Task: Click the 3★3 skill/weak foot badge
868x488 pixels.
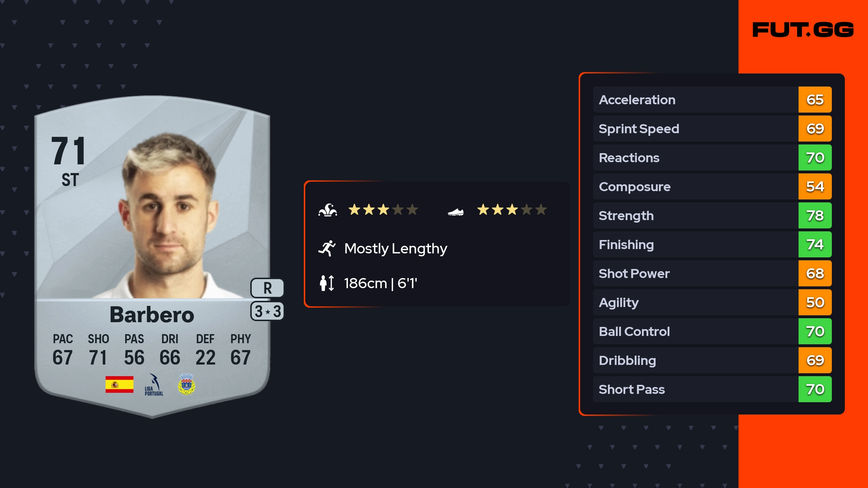Action: 267,311
